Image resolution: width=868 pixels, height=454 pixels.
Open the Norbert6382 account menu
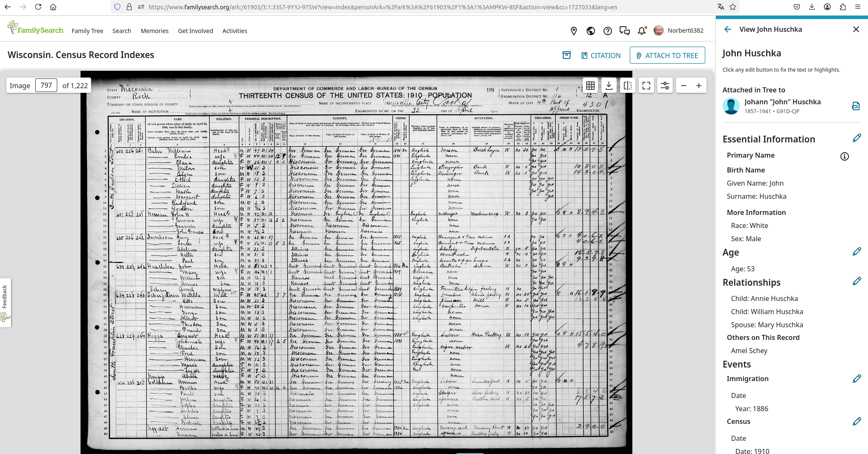point(679,31)
